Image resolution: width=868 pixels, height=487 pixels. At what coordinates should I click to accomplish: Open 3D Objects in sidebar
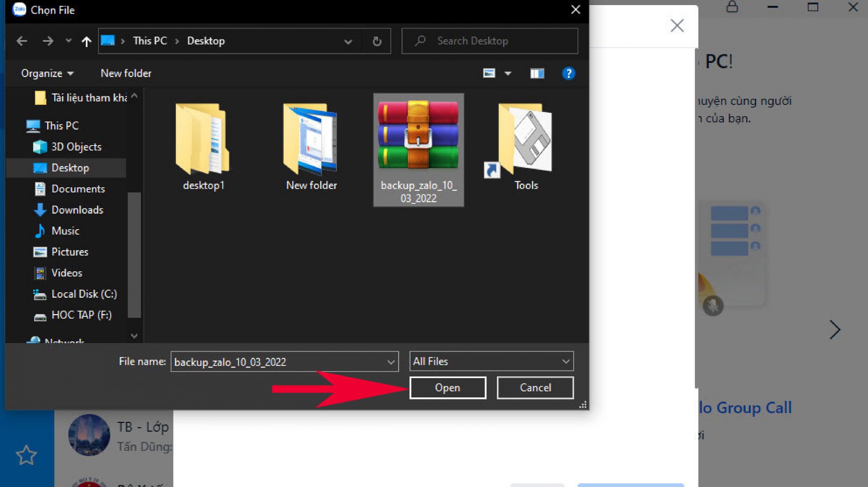click(67, 147)
